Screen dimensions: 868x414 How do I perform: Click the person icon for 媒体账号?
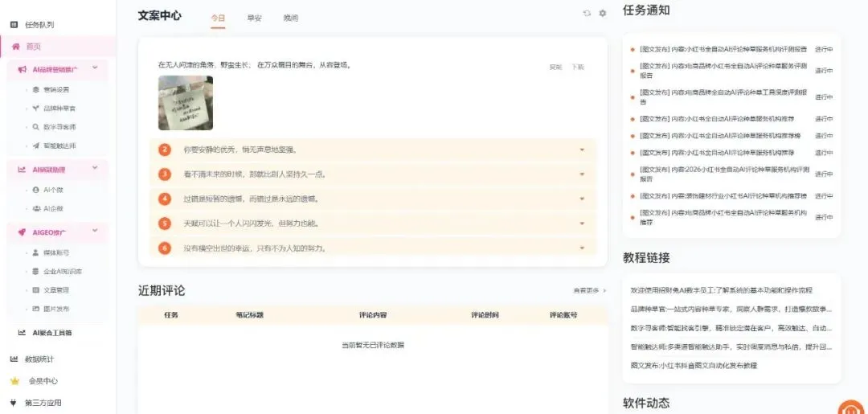[x=36, y=253]
